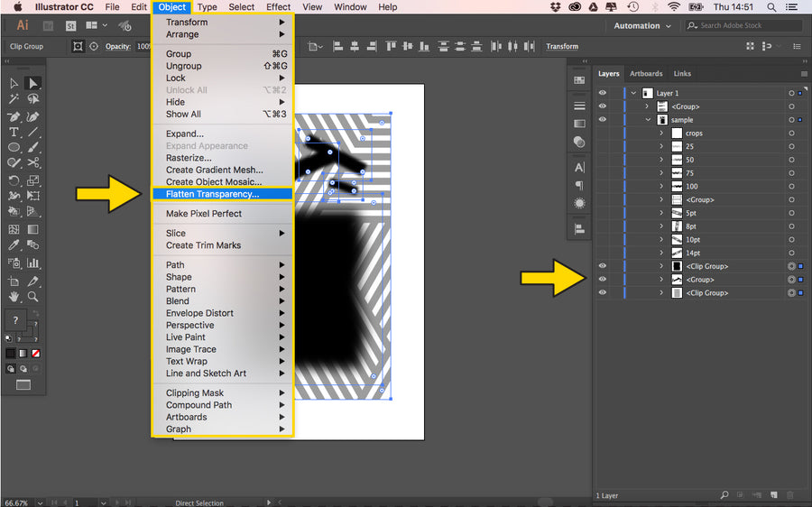
Task: Pick the Scissors tool
Action: tap(33, 163)
